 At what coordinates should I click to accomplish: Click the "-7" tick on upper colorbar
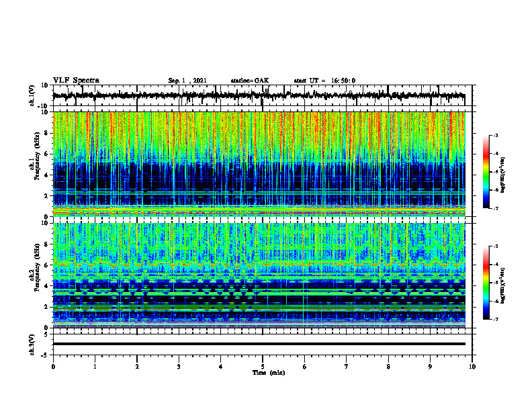495,208
